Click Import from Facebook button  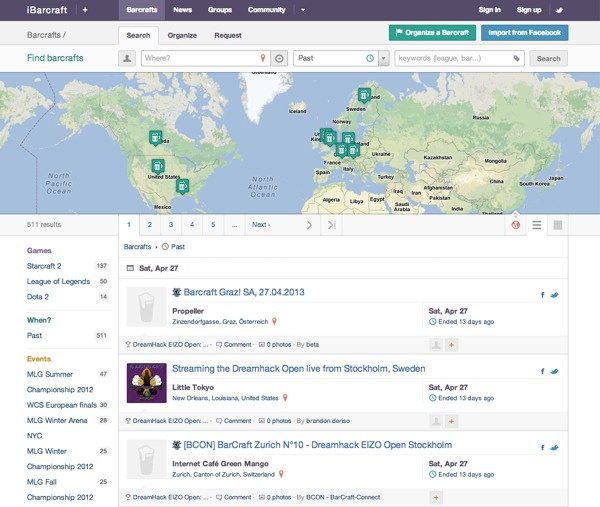(525, 33)
